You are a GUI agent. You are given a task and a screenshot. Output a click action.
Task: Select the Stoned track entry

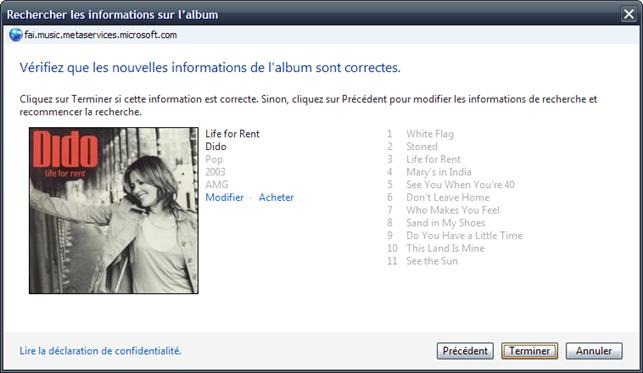pos(422,147)
